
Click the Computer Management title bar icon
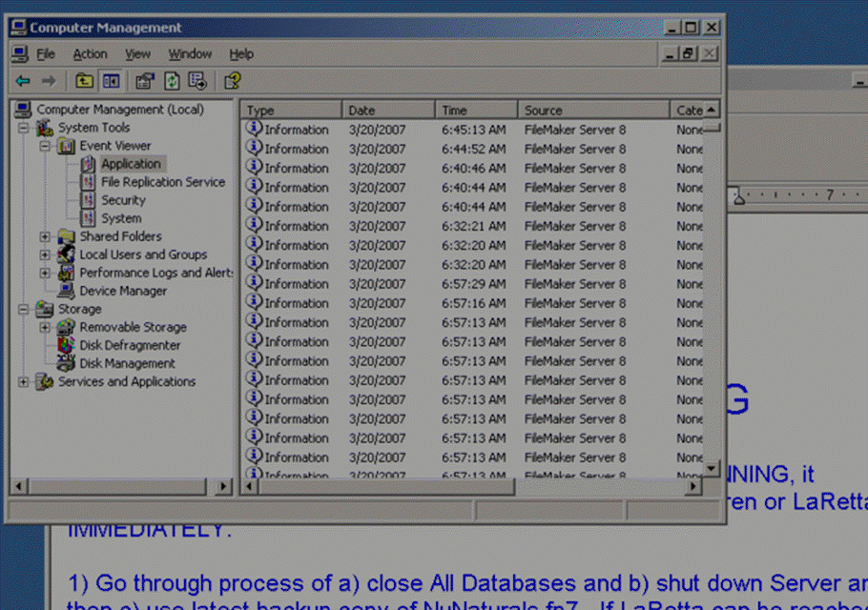click(18, 27)
